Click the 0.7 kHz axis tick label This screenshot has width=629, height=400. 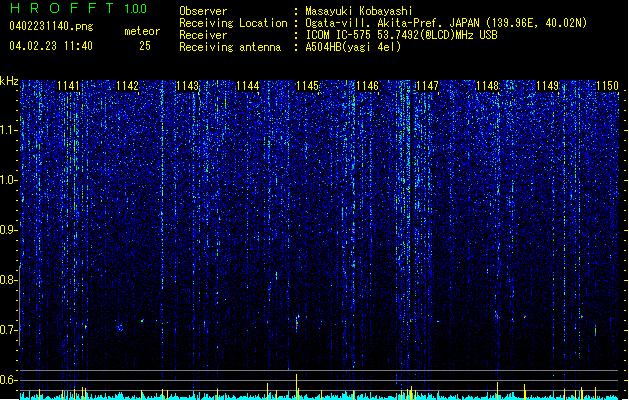coord(9,330)
